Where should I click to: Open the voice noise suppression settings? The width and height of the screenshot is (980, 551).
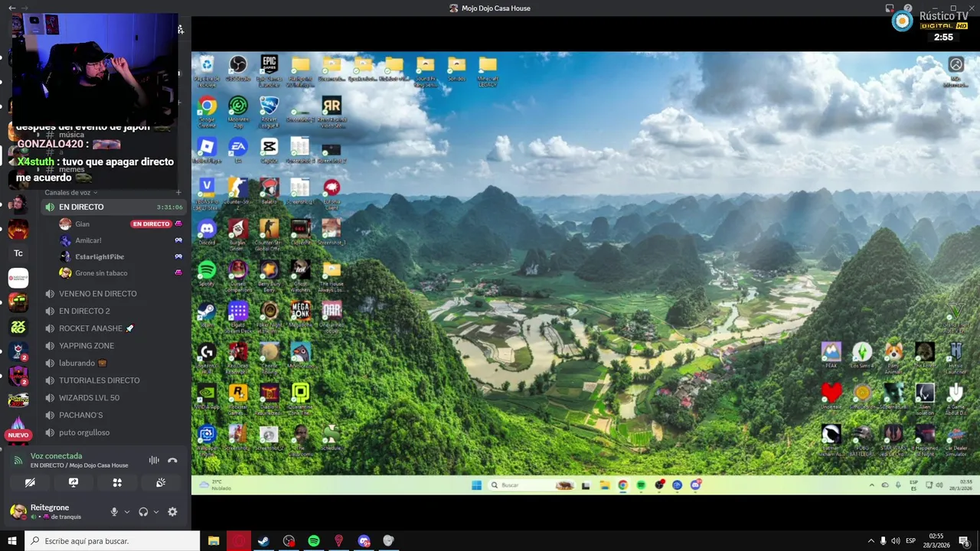[154, 460]
